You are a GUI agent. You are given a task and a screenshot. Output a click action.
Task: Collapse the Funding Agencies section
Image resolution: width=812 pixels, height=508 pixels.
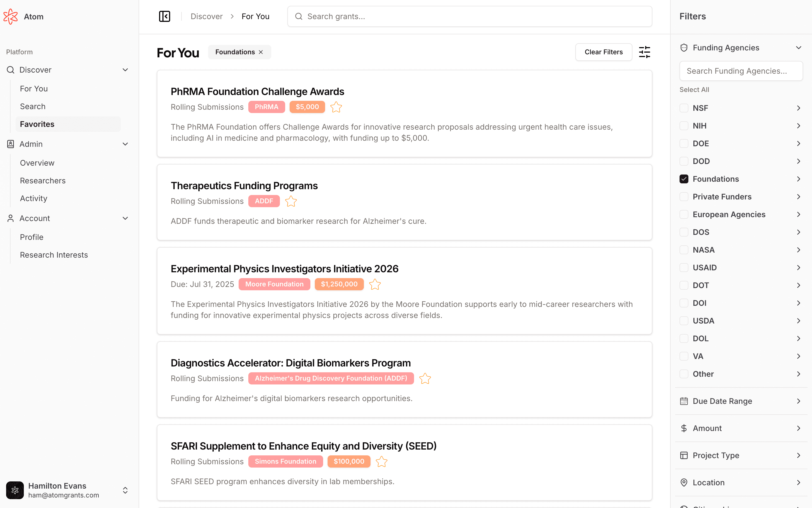tap(798, 48)
